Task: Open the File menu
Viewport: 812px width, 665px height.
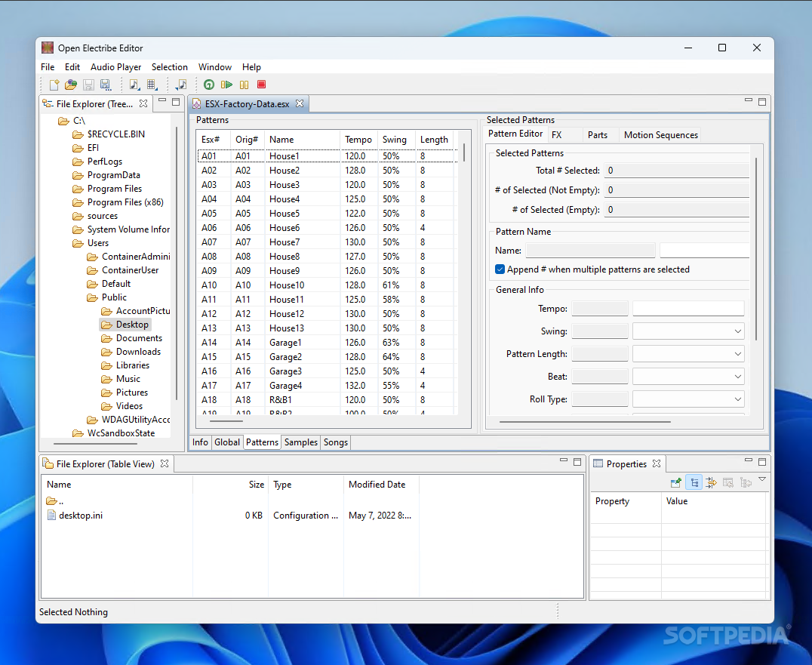Action: (48, 67)
